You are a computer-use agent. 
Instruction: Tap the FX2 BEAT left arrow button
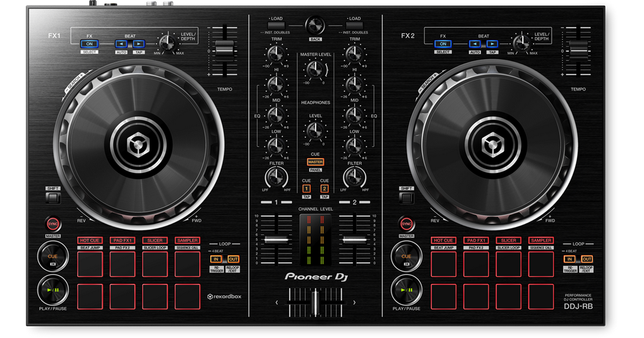coord(474,44)
